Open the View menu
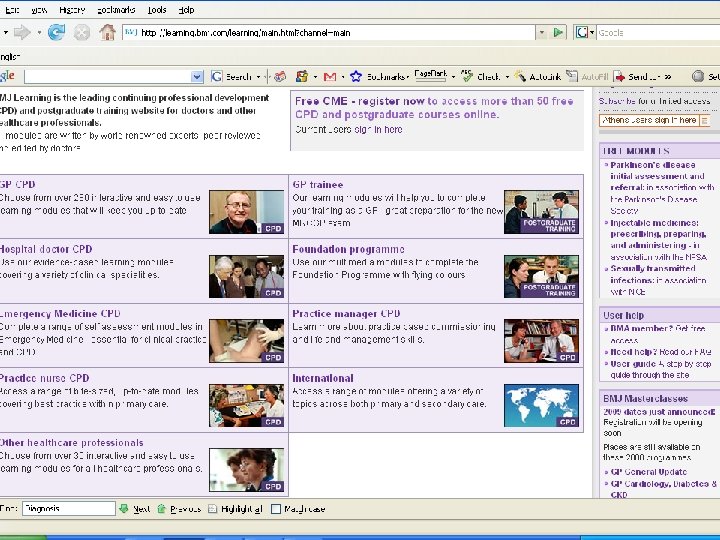This screenshot has width=720, height=540. click(39, 10)
